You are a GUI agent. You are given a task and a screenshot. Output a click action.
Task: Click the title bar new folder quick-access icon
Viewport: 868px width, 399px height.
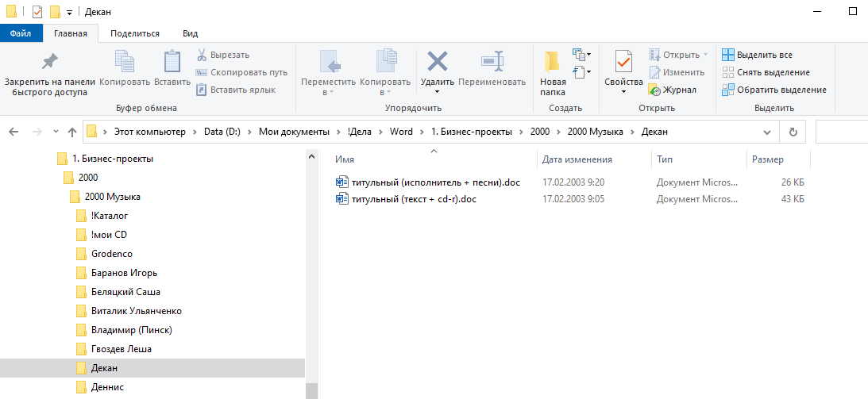tap(55, 12)
